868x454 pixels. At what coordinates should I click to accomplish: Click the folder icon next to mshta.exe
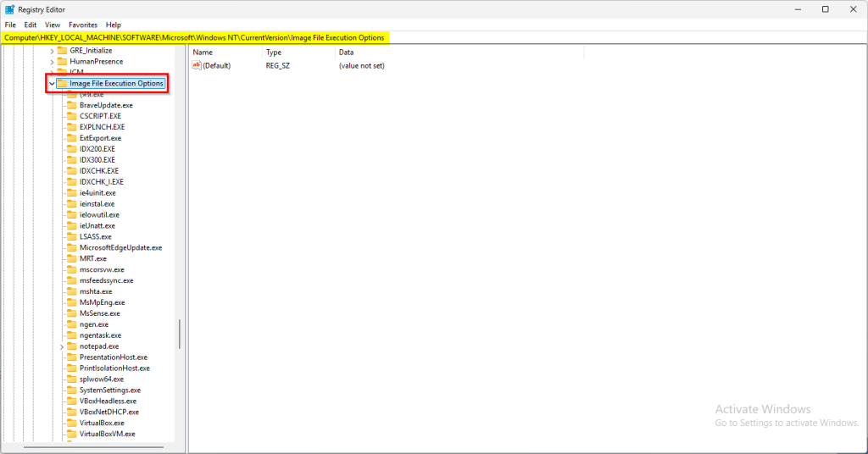[73, 291]
